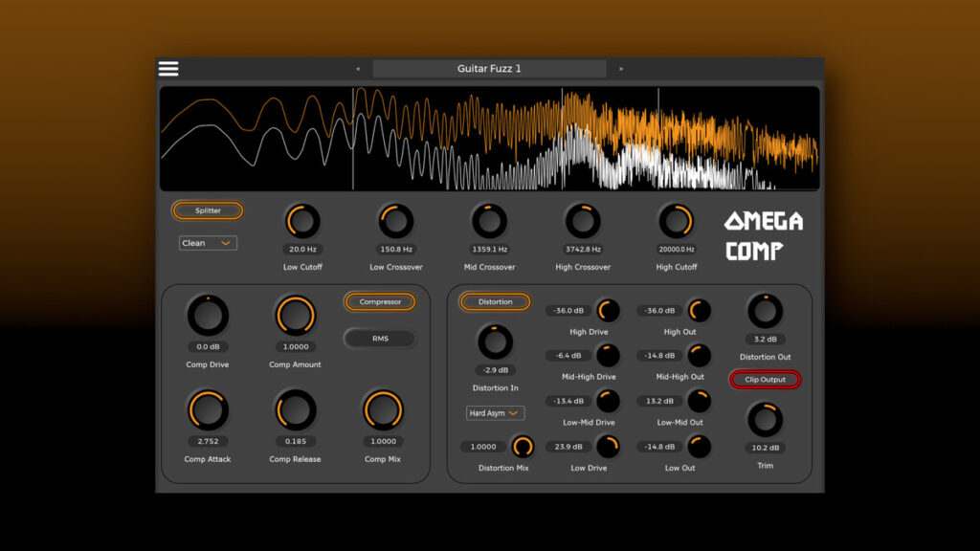Open the Guitar Fuzz 1 preset selector
Image resolution: width=980 pixels, height=551 pixels.
click(x=489, y=69)
